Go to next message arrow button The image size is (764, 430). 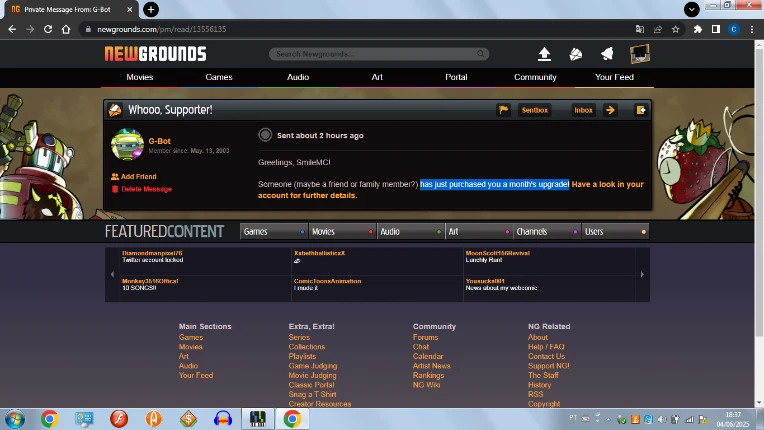(611, 110)
